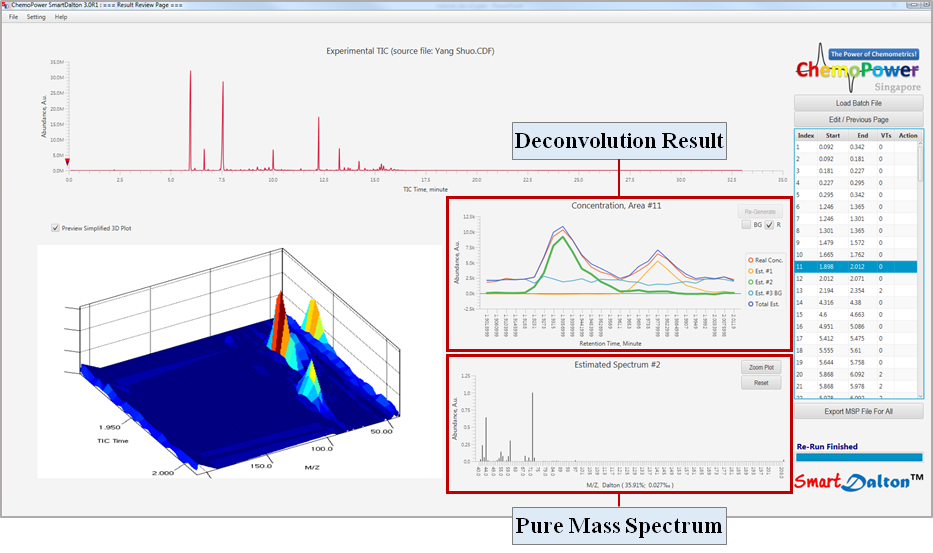This screenshot has width=933, height=553.
Task: Click Edit / Previous Page button
Action: 859,120
